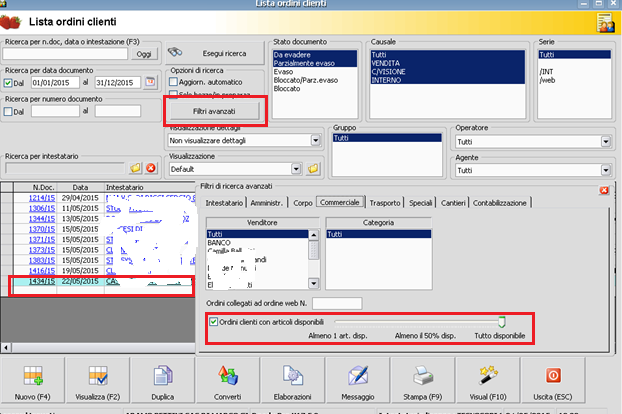Click Venditore list scroll-down arrow

click(313, 283)
